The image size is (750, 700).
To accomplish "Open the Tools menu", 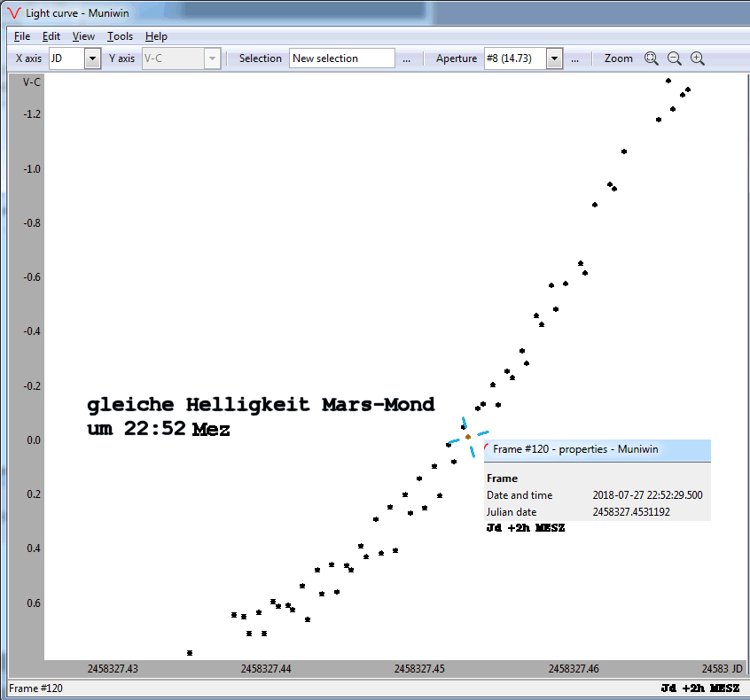I will click(120, 36).
